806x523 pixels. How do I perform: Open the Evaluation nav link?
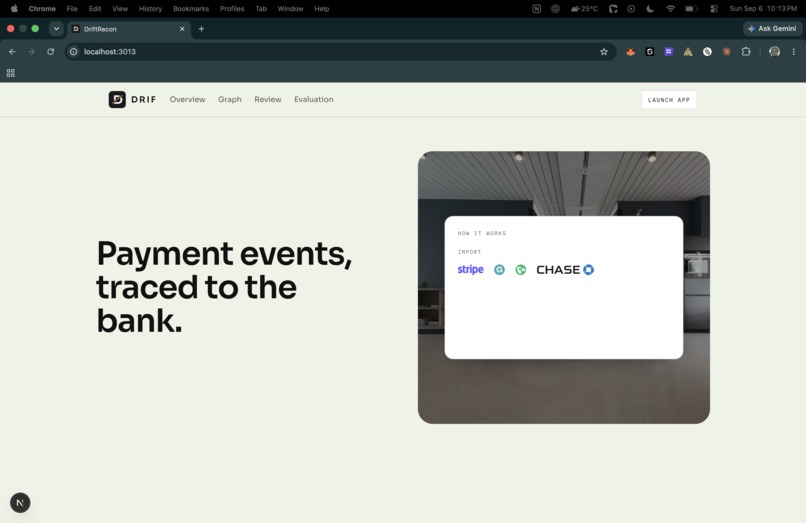coord(314,99)
